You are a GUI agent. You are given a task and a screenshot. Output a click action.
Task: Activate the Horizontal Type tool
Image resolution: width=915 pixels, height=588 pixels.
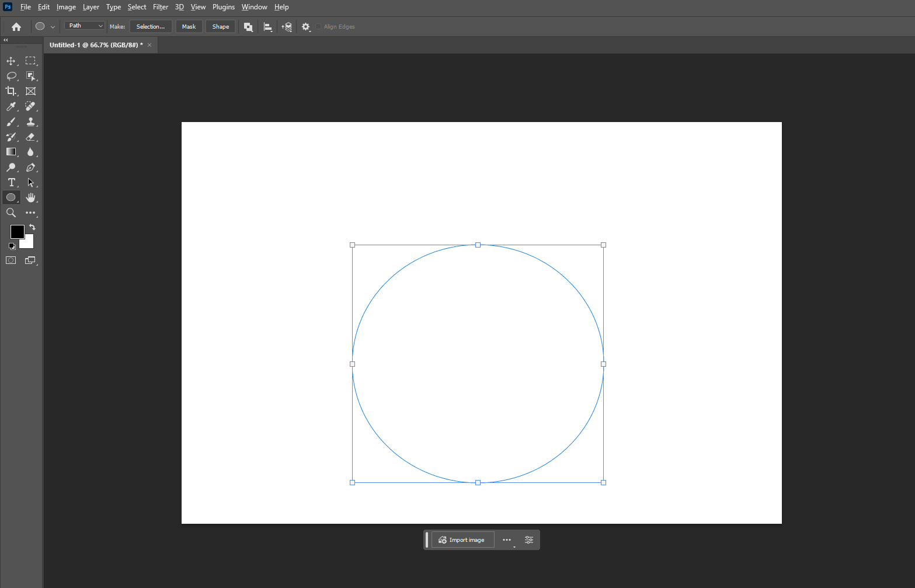pos(11,183)
